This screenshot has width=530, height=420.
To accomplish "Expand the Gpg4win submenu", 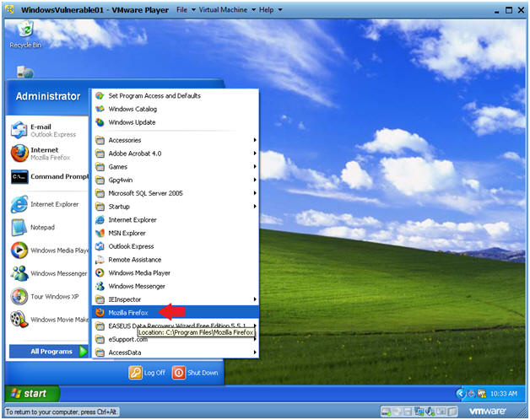I will click(175, 180).
